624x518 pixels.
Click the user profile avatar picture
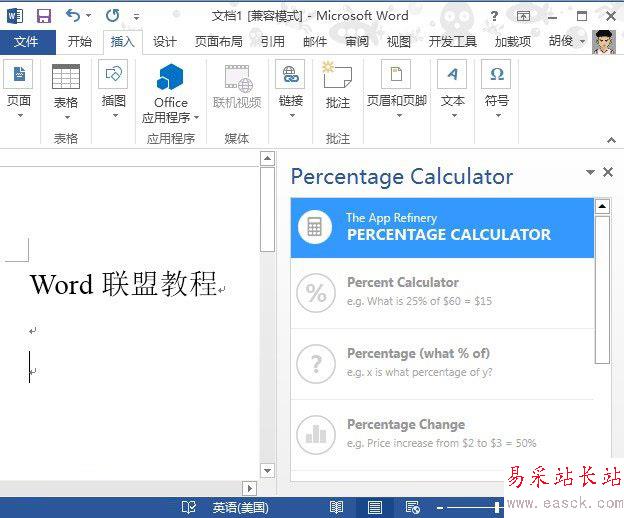[x=604, y=42]
